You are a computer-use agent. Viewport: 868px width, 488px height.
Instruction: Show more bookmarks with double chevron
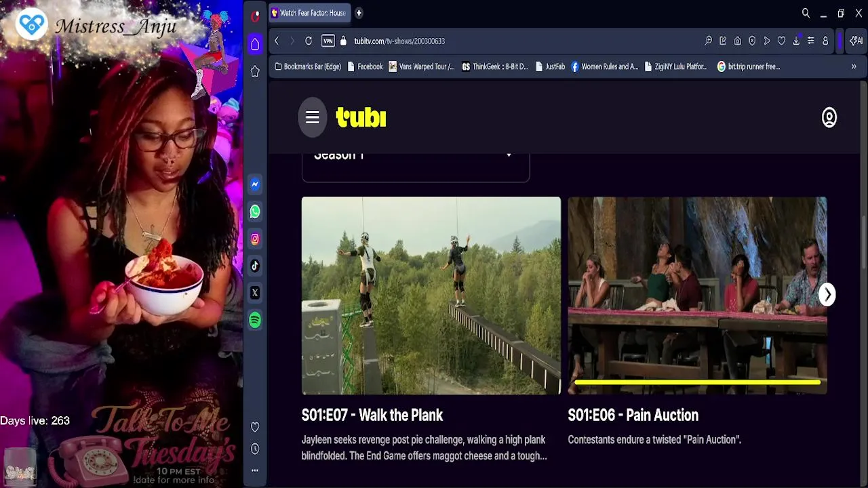tap(854, 66)
